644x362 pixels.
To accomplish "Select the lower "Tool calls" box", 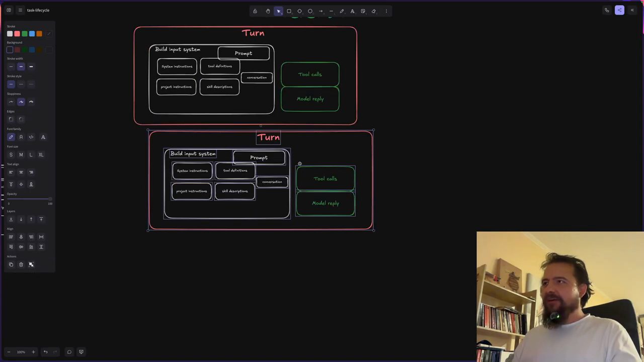I will (x=326, y=178).
